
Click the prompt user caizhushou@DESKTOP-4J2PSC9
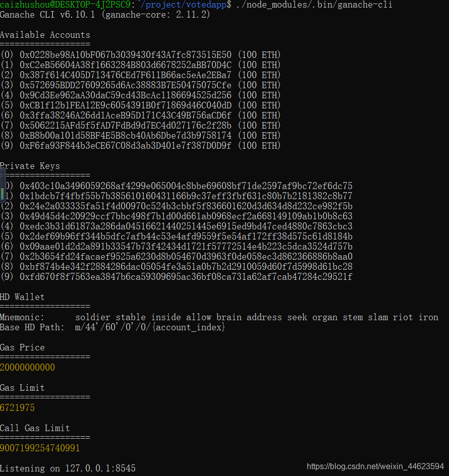pyautogui.click(x=65, y=5)
